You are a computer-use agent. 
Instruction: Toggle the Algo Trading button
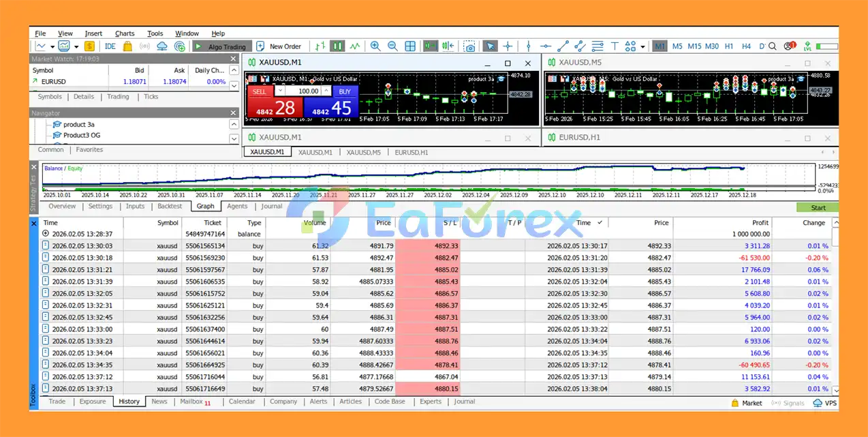[221, 46]
